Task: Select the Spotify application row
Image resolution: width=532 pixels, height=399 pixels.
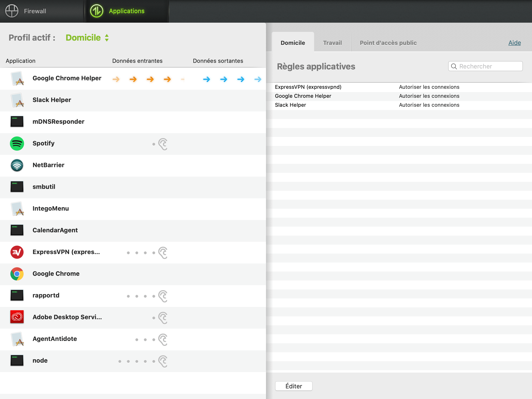Action: (x=133, y=144)
